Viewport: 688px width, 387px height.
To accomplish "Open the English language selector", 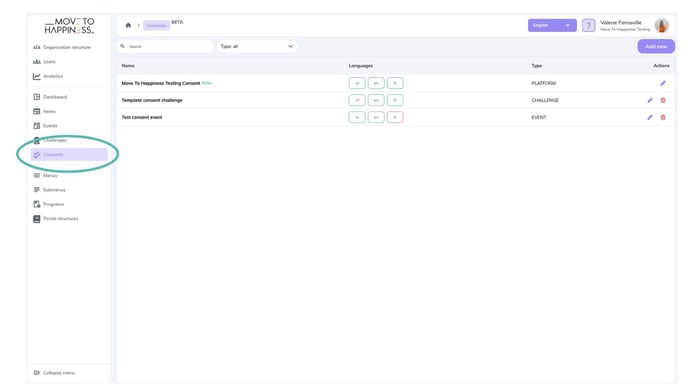I will (x=552, y=25).
